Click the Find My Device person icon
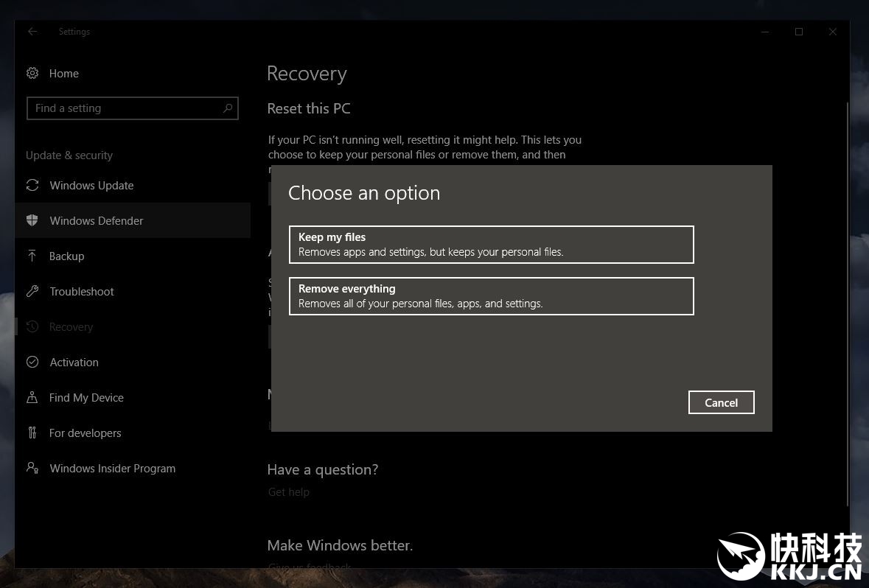This screenshot has height=588, width=869. pos(32,397)
